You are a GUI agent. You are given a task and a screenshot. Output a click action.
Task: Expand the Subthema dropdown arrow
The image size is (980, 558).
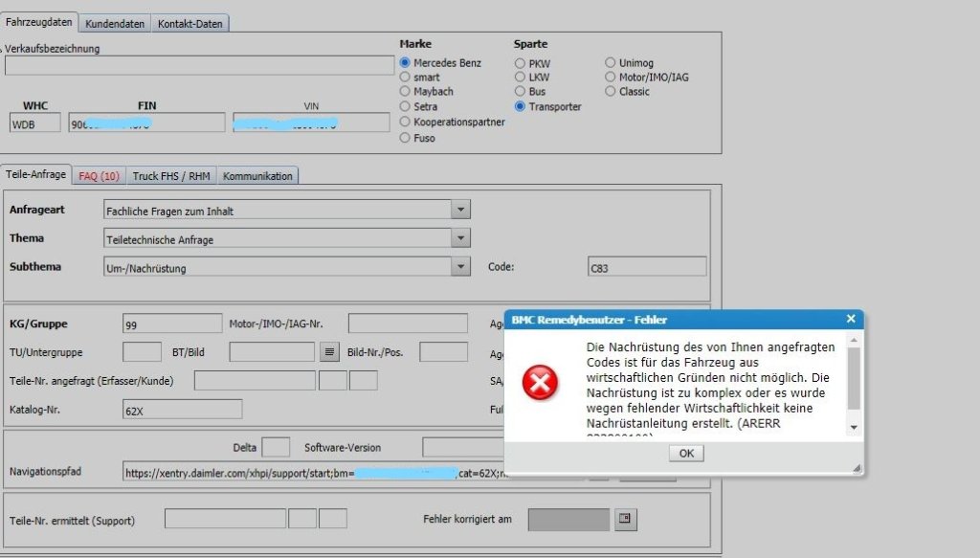tap(460, 267)
